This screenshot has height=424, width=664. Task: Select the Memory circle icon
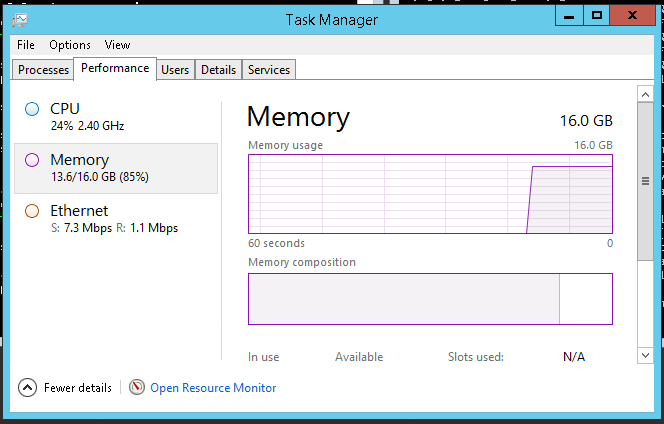[x=32, y=160]
